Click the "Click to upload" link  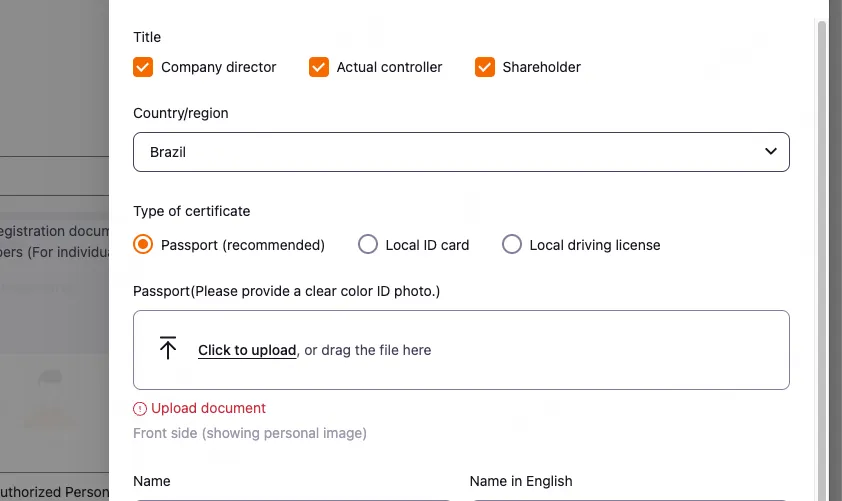coord(247,350)
